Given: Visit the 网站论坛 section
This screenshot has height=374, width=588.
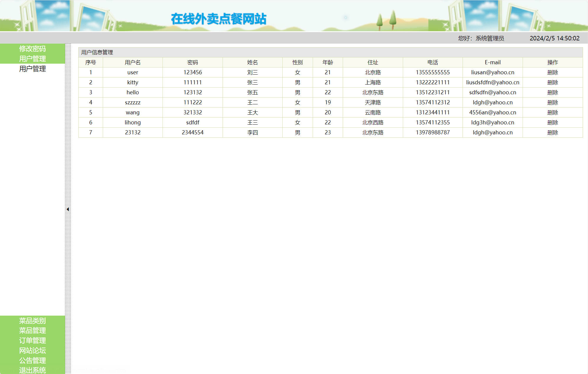Looking at the screenshot, I should point(32,351).
